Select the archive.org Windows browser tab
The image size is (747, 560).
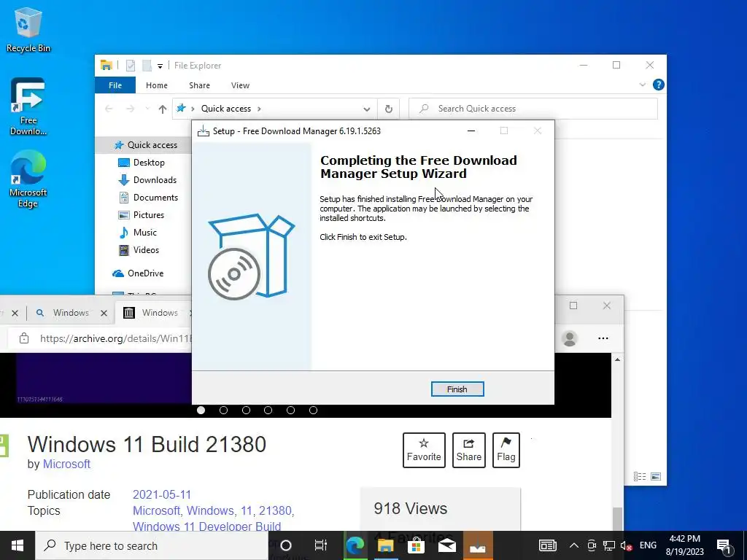coord(155,313)
